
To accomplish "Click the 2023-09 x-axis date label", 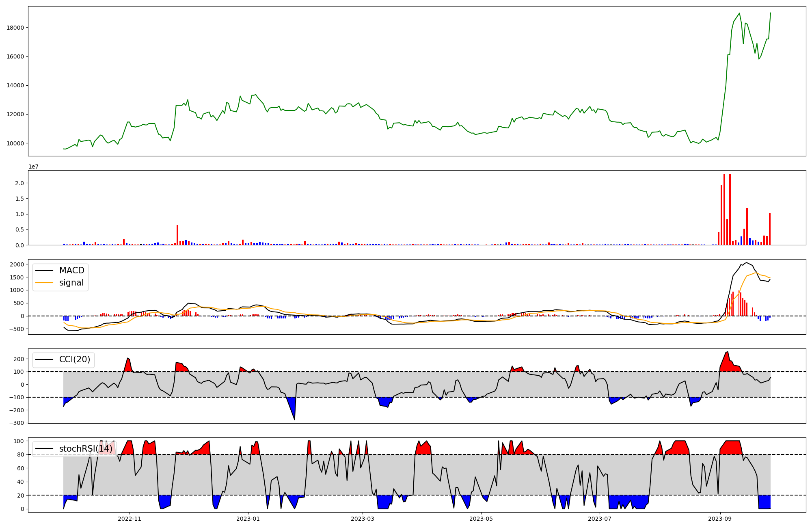I will pyautogui.click(x=720, y=519).
